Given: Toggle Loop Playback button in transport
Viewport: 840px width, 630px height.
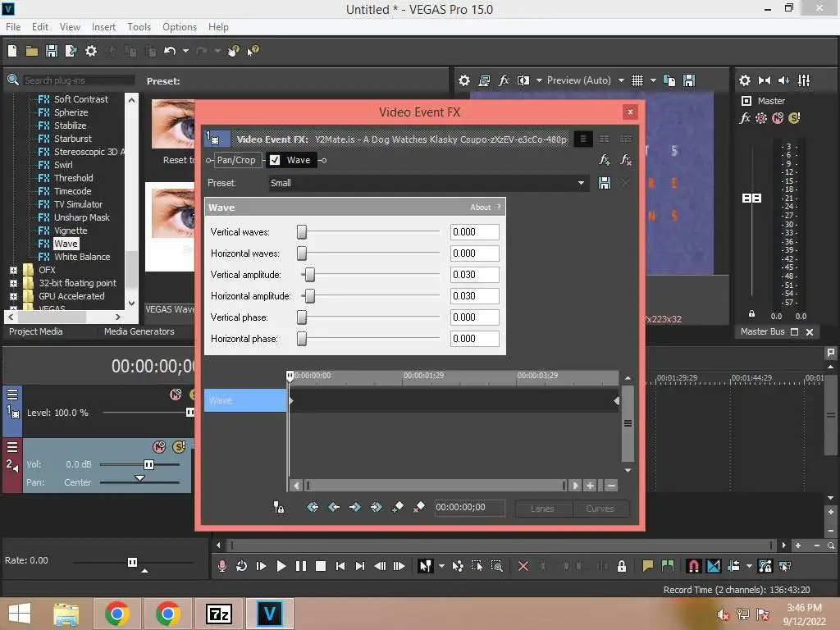Looking at the screenshot, I should pyautogui.click(x=242, y=566).
